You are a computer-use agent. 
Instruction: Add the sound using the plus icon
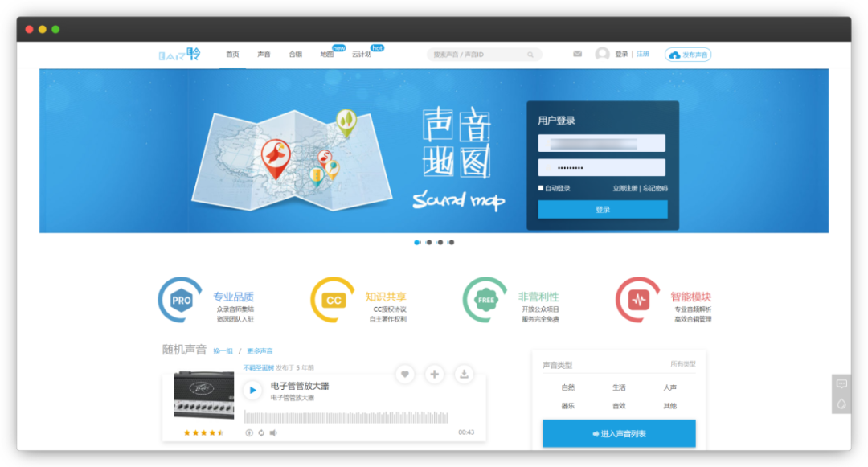coord(434,374)
